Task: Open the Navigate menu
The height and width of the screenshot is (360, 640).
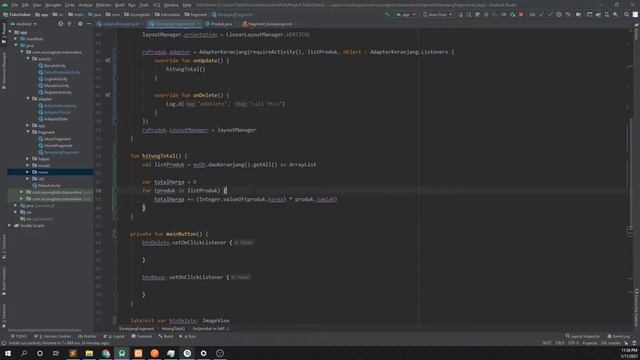Action: coord(53,5)
